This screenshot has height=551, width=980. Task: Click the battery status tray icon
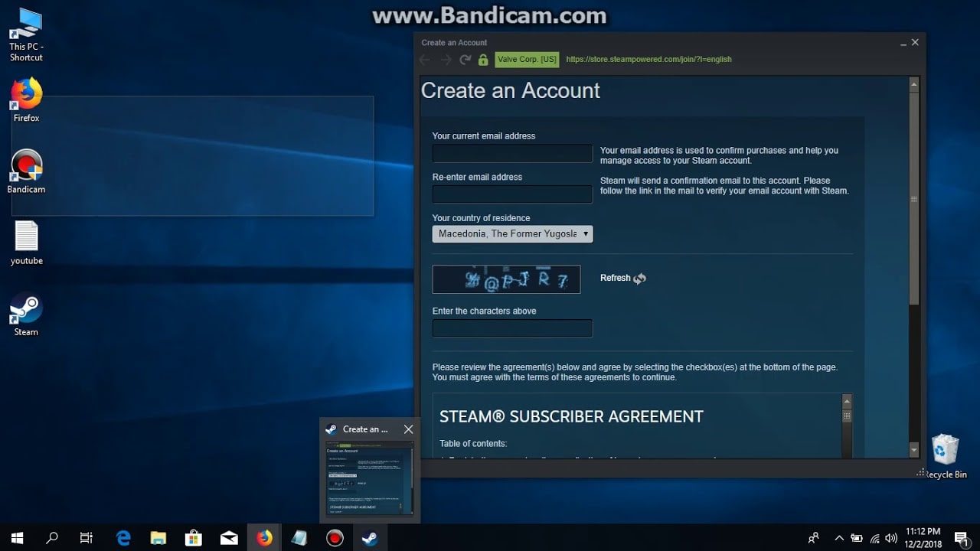(857, 538)
